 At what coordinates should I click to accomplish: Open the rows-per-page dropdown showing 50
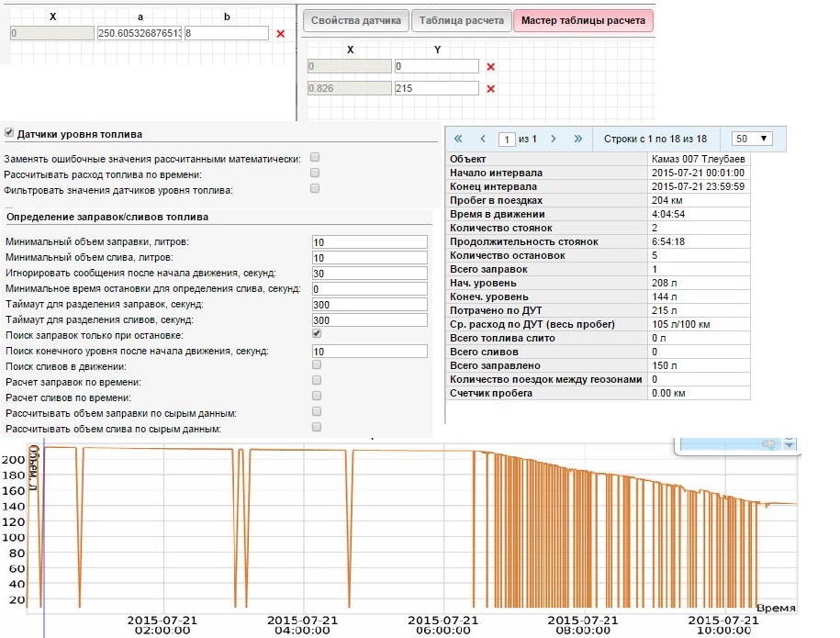pyautogui.click(x=752, y=139)
